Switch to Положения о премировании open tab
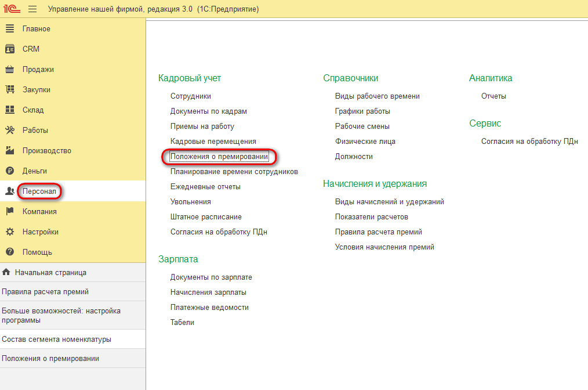Viewport: 588px width, 390px height. (72, 359)
